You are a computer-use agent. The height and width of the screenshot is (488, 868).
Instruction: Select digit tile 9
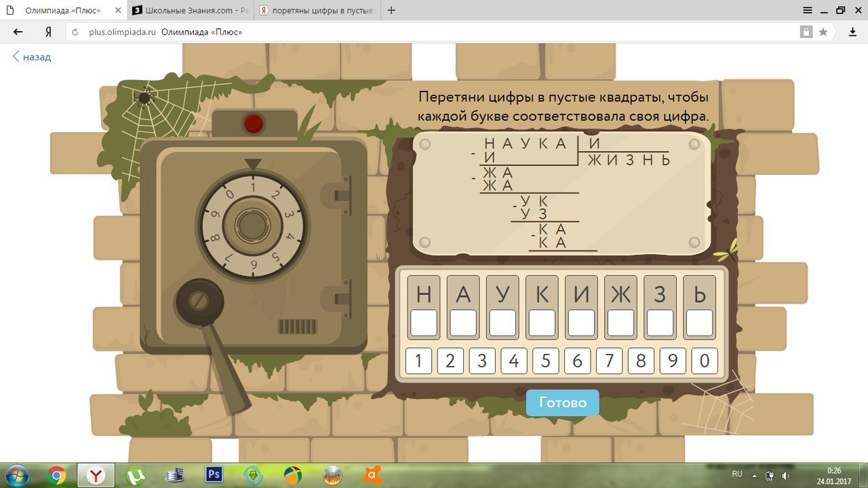point(673,361)
